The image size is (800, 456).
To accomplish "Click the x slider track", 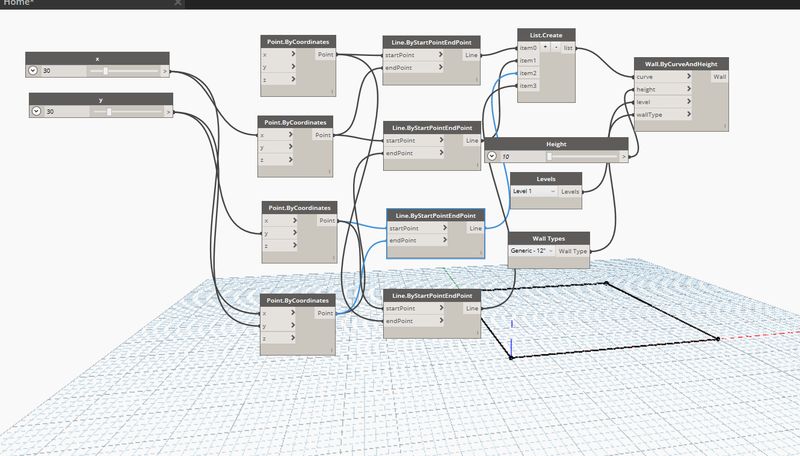I will (124, 71).
